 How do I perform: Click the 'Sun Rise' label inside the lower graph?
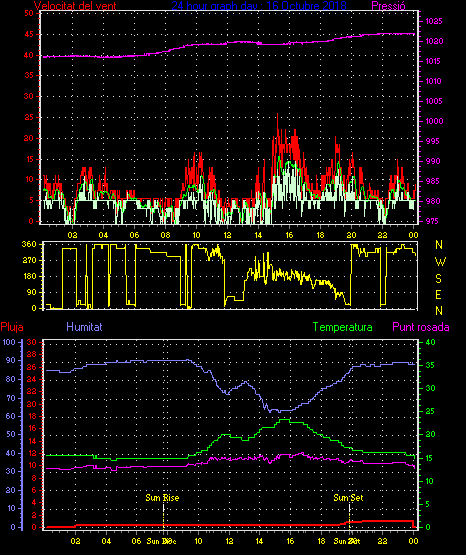162,498
